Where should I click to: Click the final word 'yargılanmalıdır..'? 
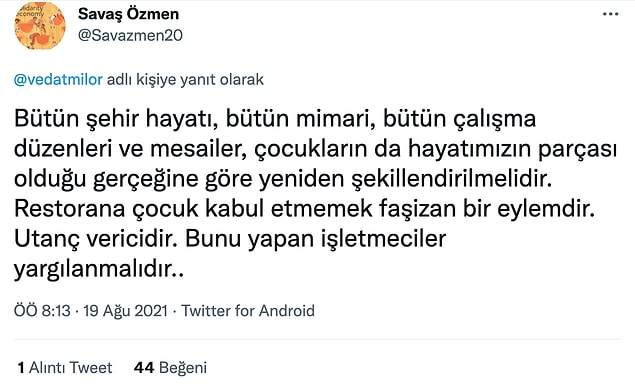(99, 269)
